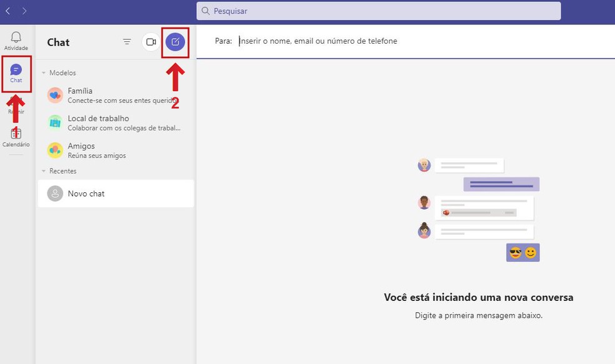Viewport: 615px width, 364px height.
Task: Click the Amigos template emoji icon
Action: point(55,150)
